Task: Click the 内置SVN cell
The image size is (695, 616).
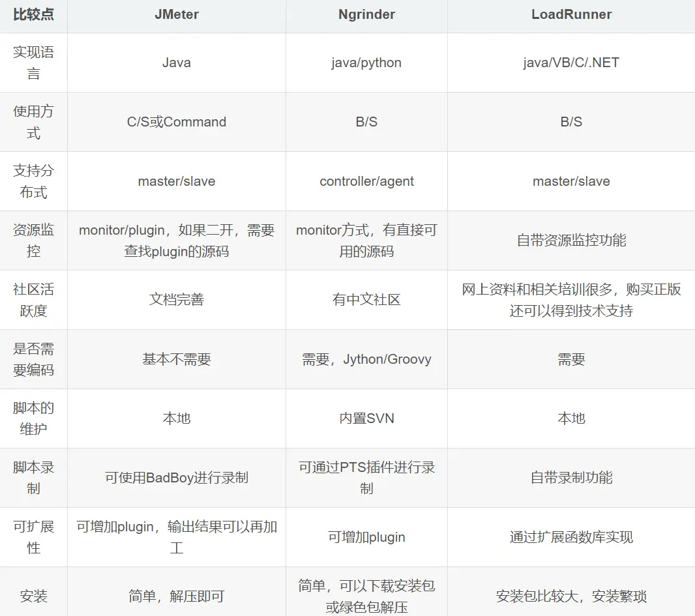Action: pyautogui.click(x=366, y=418)
